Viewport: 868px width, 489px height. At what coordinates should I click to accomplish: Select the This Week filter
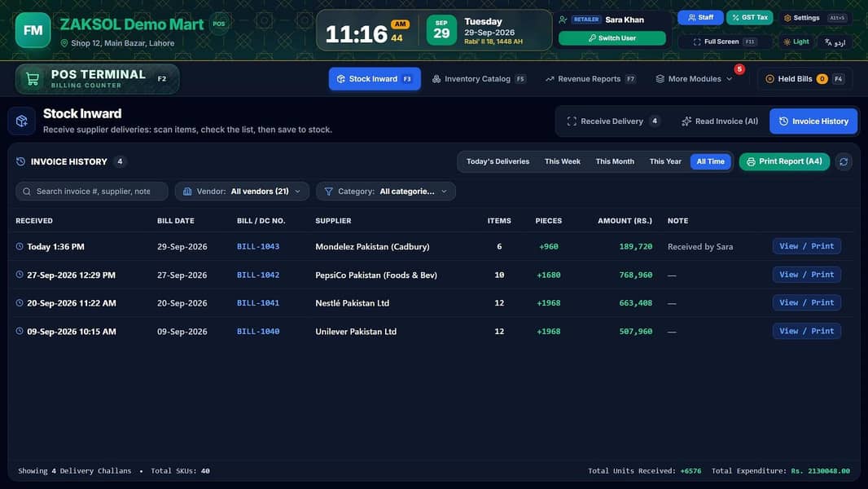coord(563,161)
